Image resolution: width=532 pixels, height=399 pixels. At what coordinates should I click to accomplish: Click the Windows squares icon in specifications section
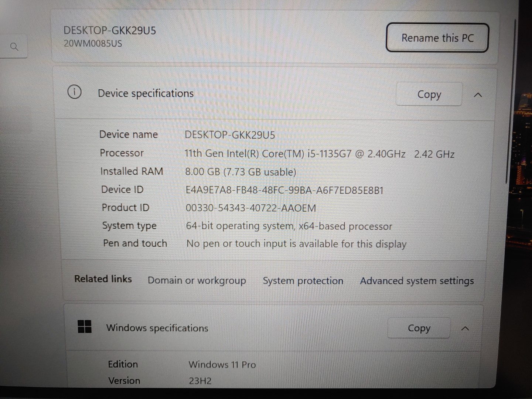[85, 327]
